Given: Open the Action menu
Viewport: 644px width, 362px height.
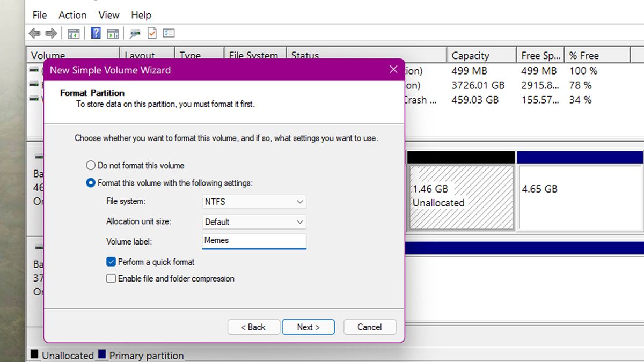Looking at the screenshot, I should (72, 15).
